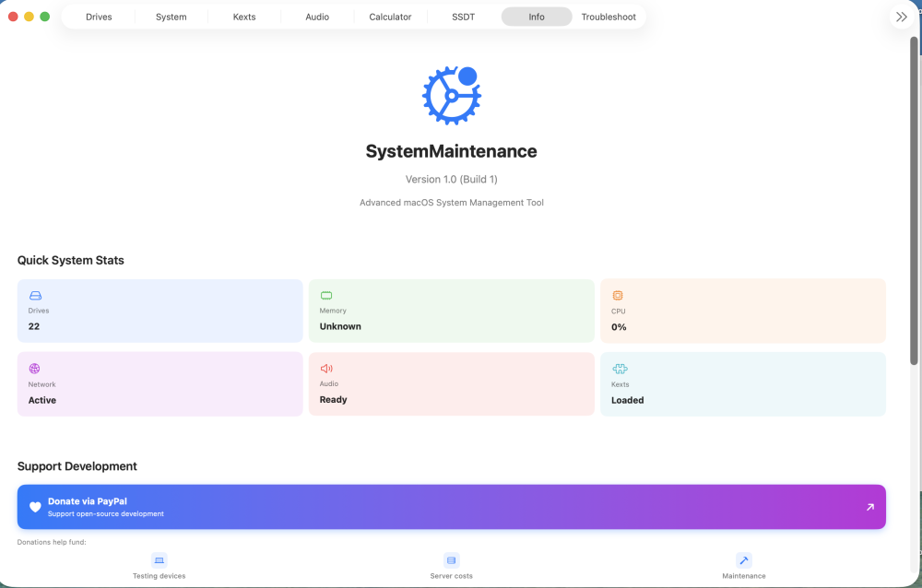
Task: Click the vertical scrollbar thumb
Action: pos(914,200)
